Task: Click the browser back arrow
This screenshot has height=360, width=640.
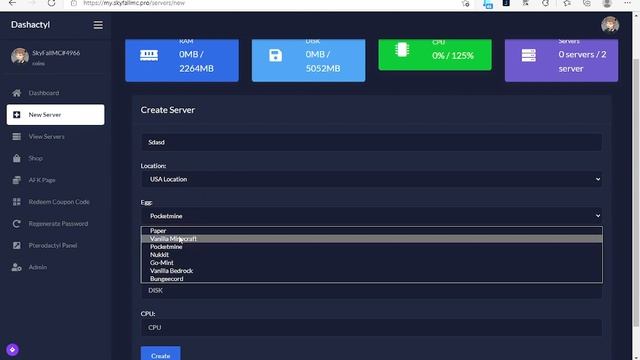Action: click(12, 3)
